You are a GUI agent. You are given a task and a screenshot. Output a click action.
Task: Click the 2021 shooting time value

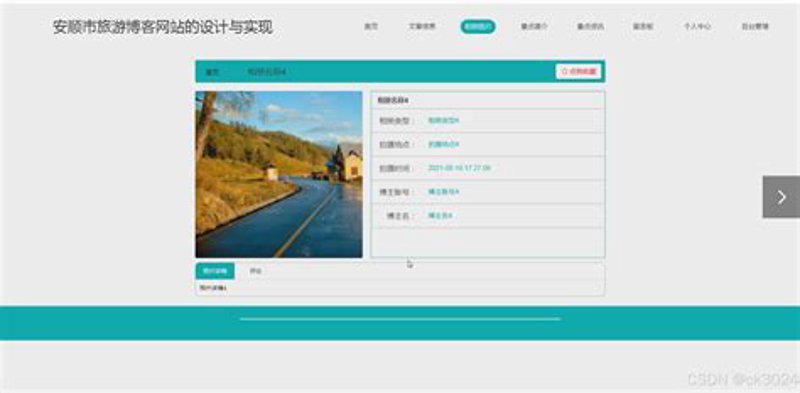tap(459, 168)
